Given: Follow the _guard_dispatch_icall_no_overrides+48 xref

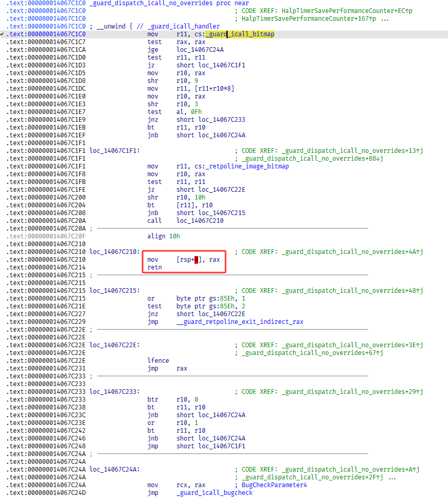Looking at the screenshot, I should 352,291.
